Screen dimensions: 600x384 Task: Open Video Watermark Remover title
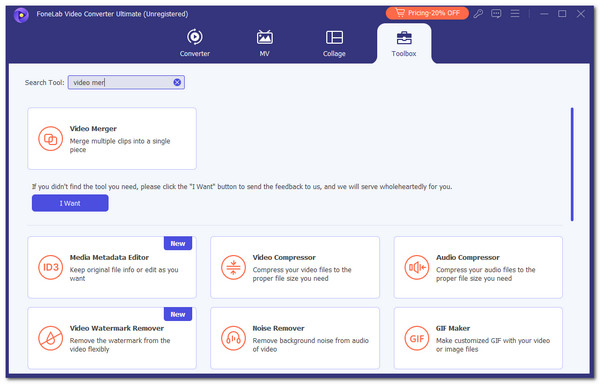(x=117, y=328)
